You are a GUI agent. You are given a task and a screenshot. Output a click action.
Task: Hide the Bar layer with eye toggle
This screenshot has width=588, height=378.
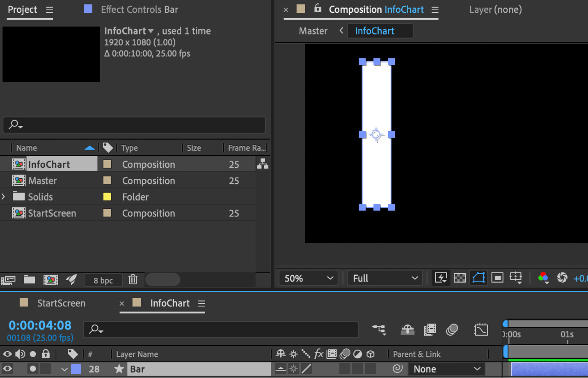pyautogui.click(x=7, y=369)
